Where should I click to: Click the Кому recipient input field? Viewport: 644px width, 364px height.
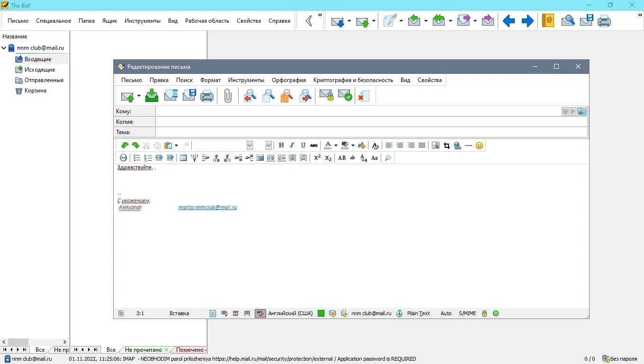(358, 111)
